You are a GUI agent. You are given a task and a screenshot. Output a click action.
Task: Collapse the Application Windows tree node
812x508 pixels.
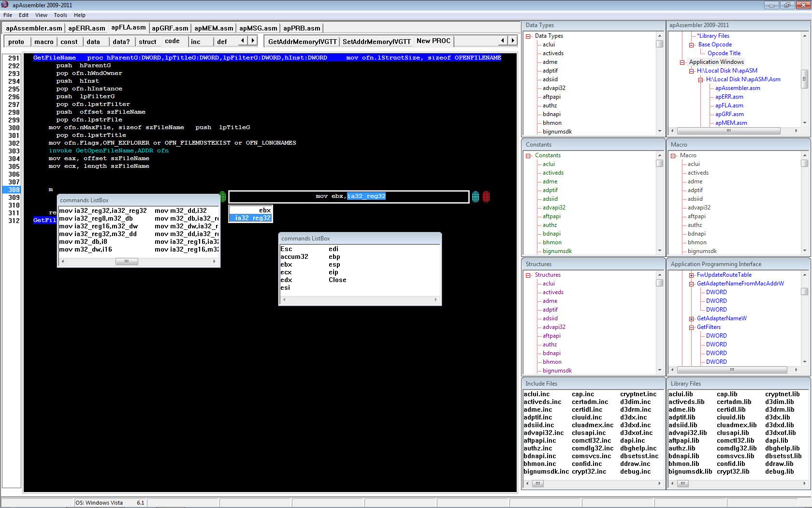click(x=682, y=62)
